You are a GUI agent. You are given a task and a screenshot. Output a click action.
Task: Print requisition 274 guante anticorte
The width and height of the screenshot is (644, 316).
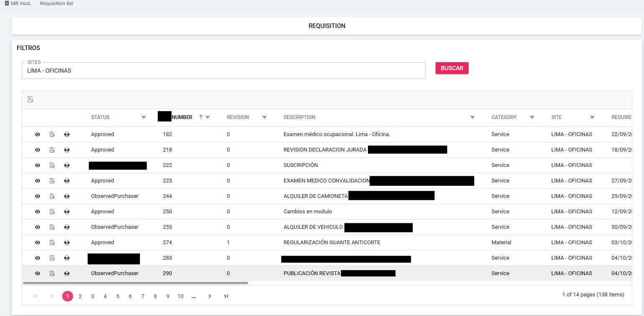click(x=67, y=243)
